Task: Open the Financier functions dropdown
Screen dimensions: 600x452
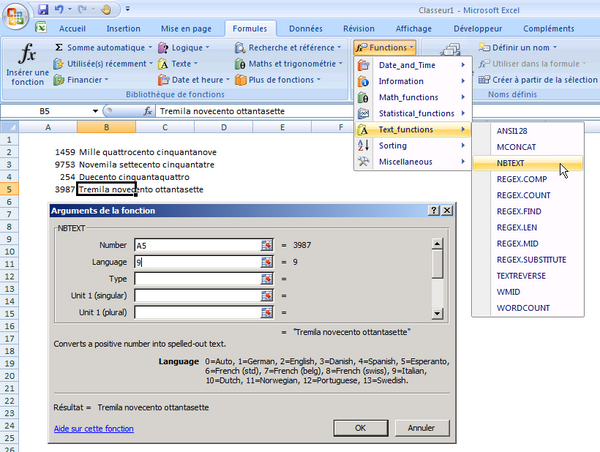Action: (81, 80)
